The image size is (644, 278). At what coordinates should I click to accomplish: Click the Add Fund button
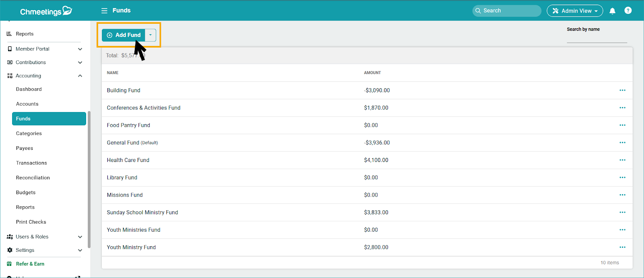coord(124,35)
